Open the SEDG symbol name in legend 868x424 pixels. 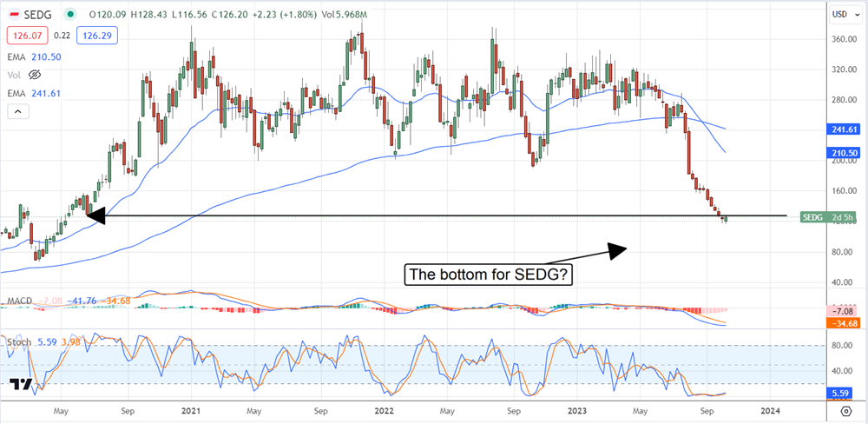click(38, 13)
